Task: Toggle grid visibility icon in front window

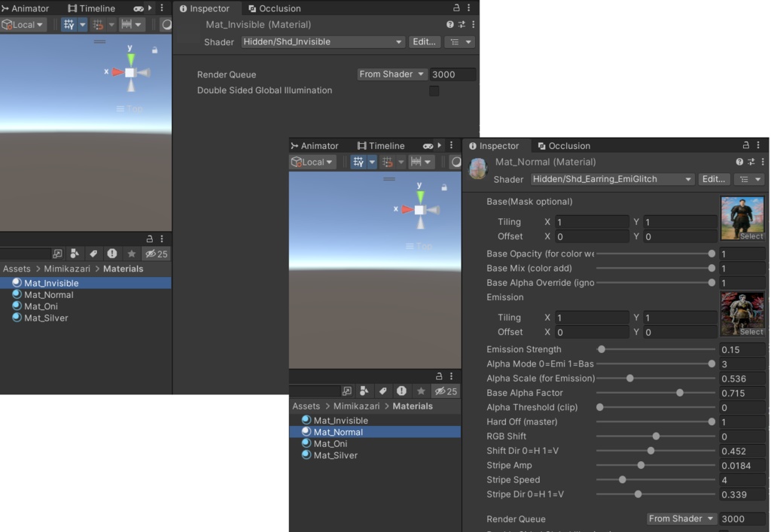Action: pyautogui.click(x=358, y=162)
